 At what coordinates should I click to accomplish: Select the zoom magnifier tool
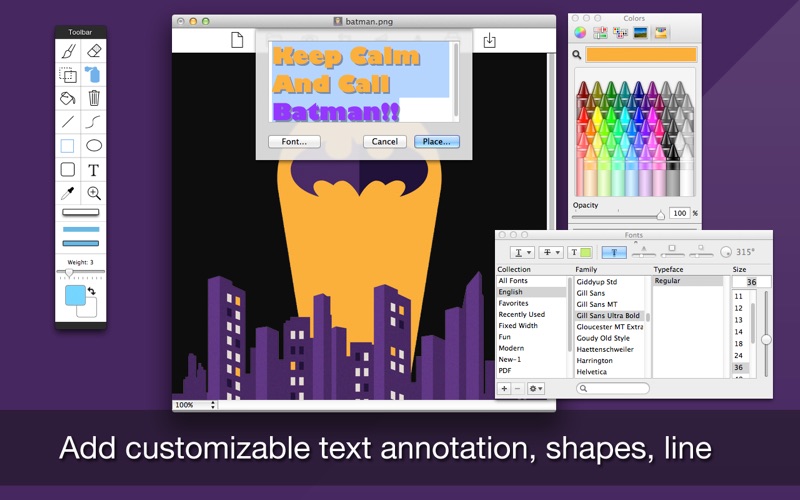coord(94,193)
